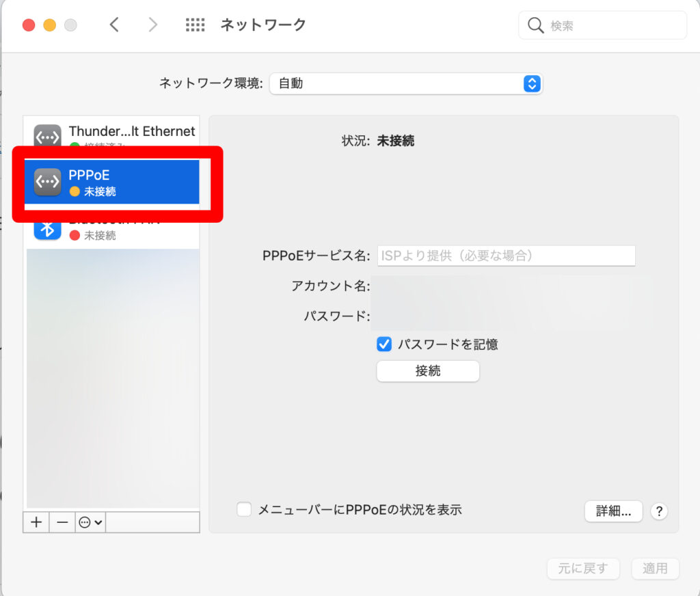Open the service action menu with ellipsis
700x596 pixels.
90,522
